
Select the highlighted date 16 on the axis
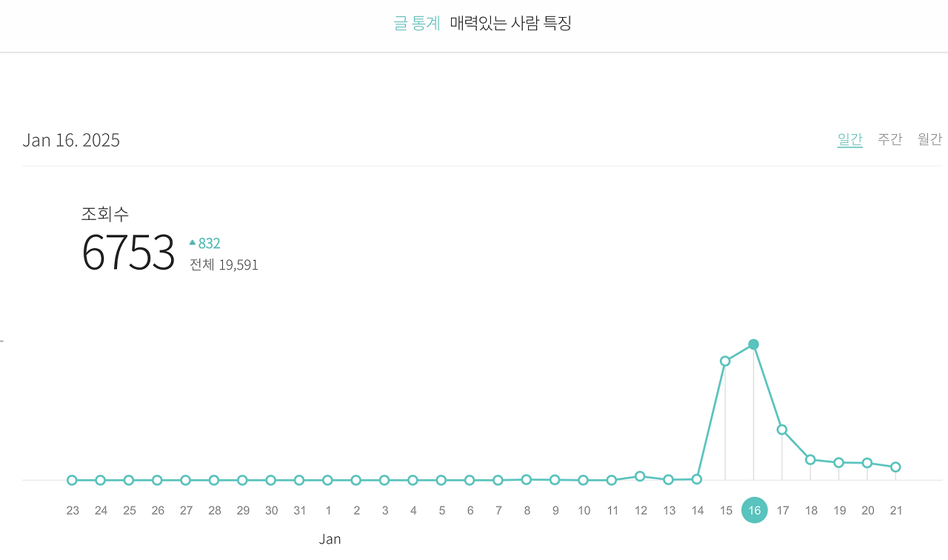tap(754, 510)
